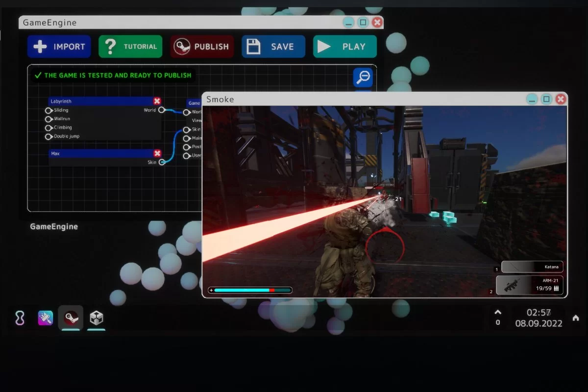Toggle the Wallrun input port
588x392 pixels.
coord(49,119)
